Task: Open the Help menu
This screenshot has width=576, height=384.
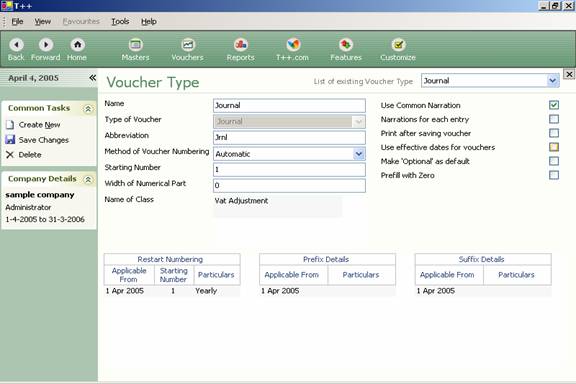Action: (x=149, y=21)
